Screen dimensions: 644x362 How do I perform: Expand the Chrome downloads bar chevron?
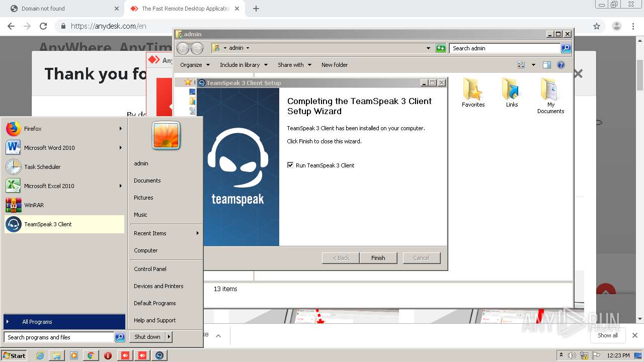[218, 335]
